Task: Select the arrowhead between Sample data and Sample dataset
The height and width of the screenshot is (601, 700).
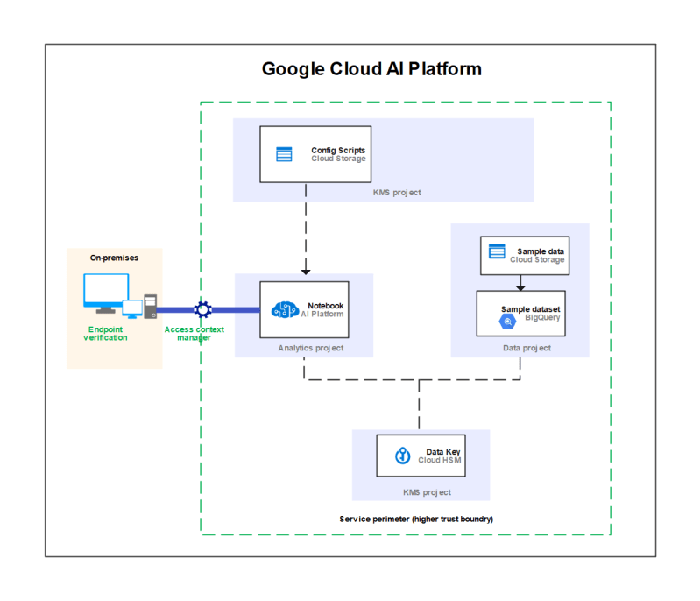Action: (520, 288)
